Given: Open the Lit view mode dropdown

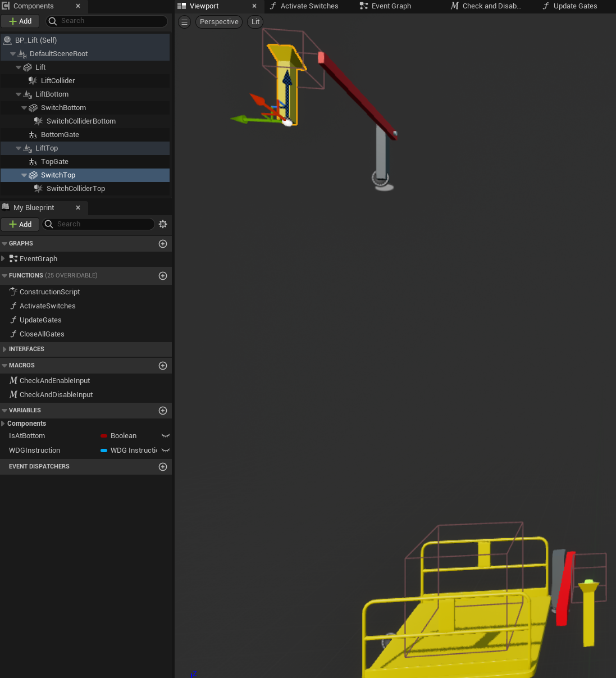Looking at the screenshot, I should (255, 22).
